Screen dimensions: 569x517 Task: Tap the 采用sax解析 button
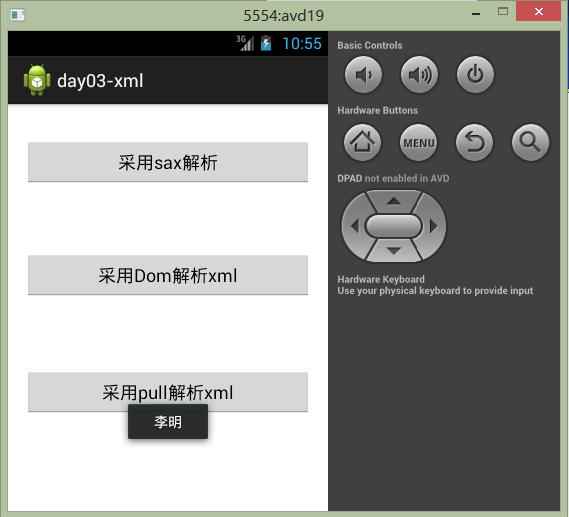168,162
